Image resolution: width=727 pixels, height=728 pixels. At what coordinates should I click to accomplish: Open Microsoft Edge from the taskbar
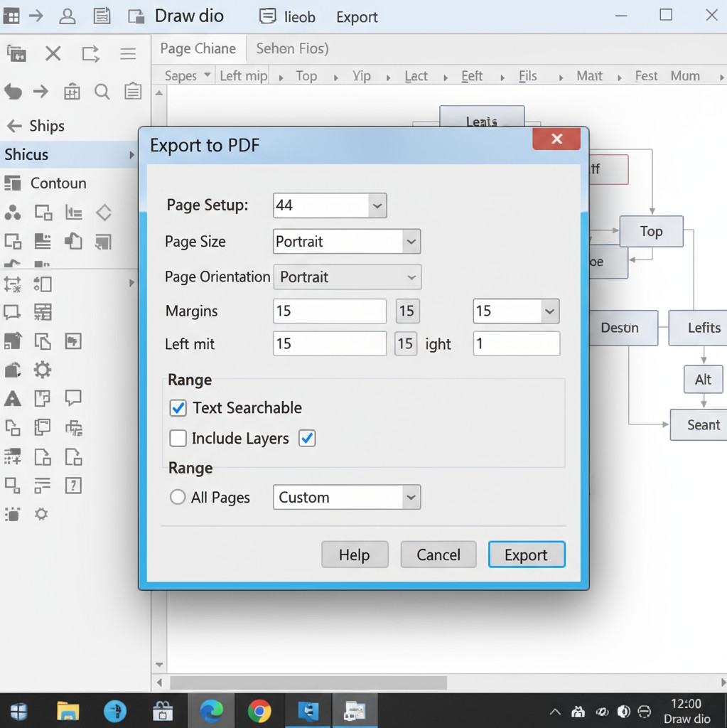(x=211, y=710)
